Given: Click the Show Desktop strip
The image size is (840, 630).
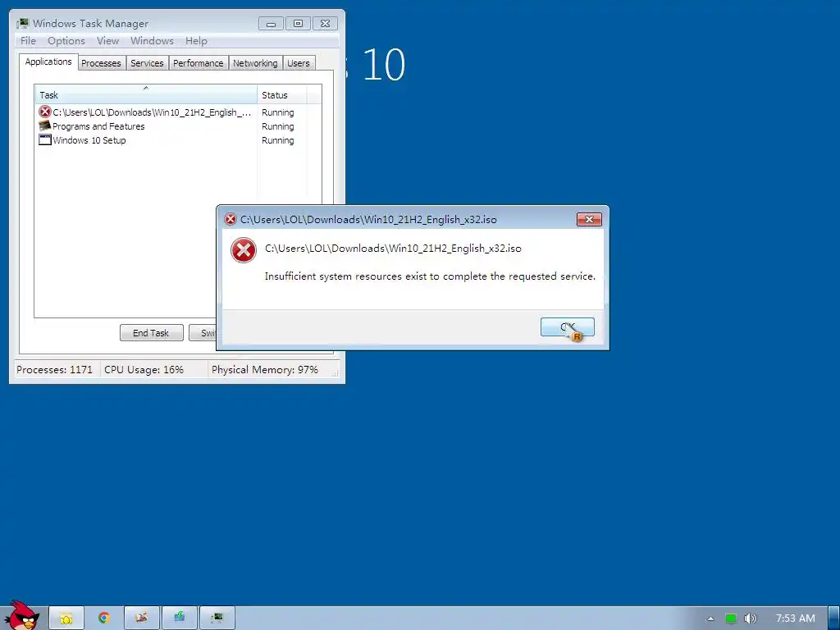Looking at the screenshot, I should [833, 619].
